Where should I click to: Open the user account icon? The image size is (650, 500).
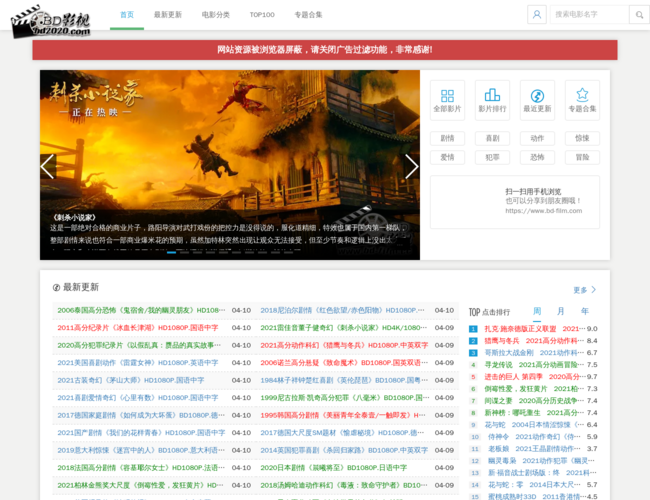[537, 14]
